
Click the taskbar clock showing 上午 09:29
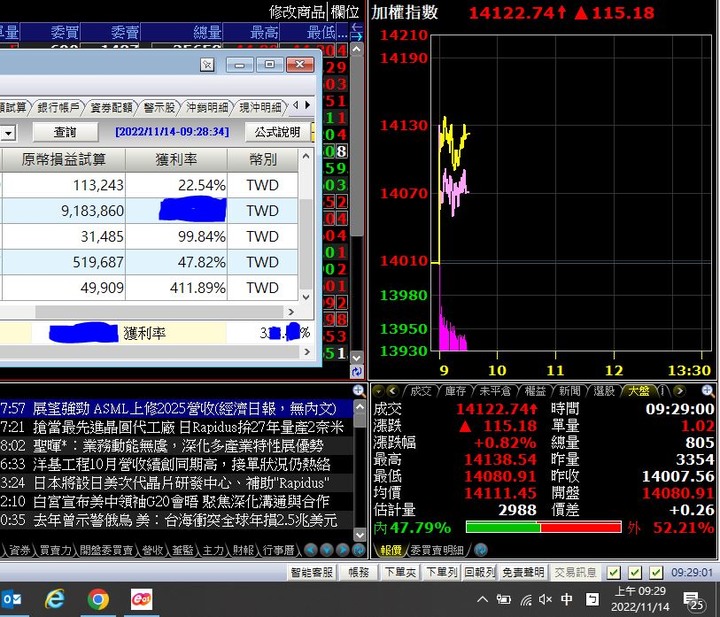[x=640, y=599]
